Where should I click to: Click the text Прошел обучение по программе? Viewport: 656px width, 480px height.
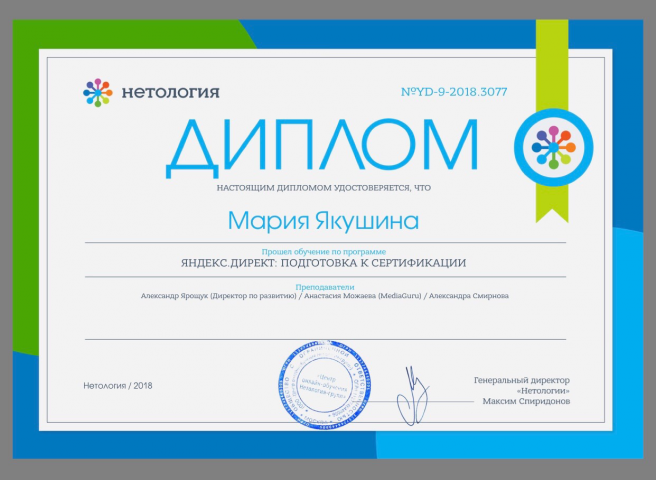[324, 252]
